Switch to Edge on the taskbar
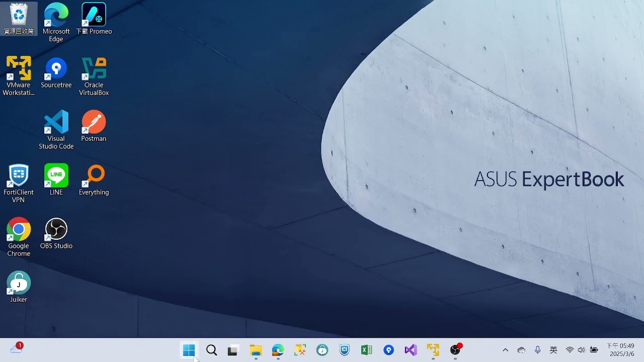Screen dimensions: 644x362 [278, 350]
